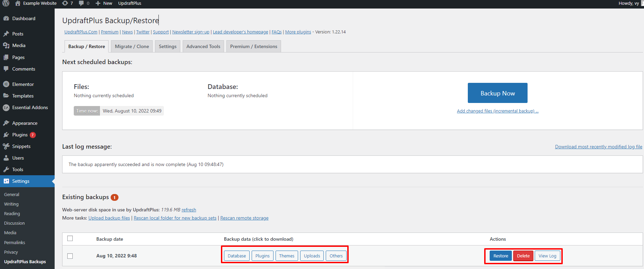The height and width of the screenshot is (269, 644).
Task: Download the Others backup data
Action: click(336, 256)
